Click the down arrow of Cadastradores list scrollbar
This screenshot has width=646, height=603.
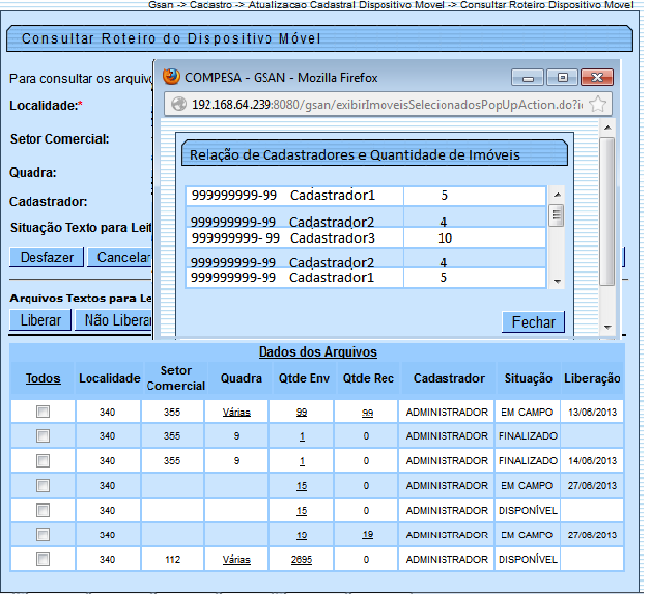pyautogui.click(x=557, y=281)
